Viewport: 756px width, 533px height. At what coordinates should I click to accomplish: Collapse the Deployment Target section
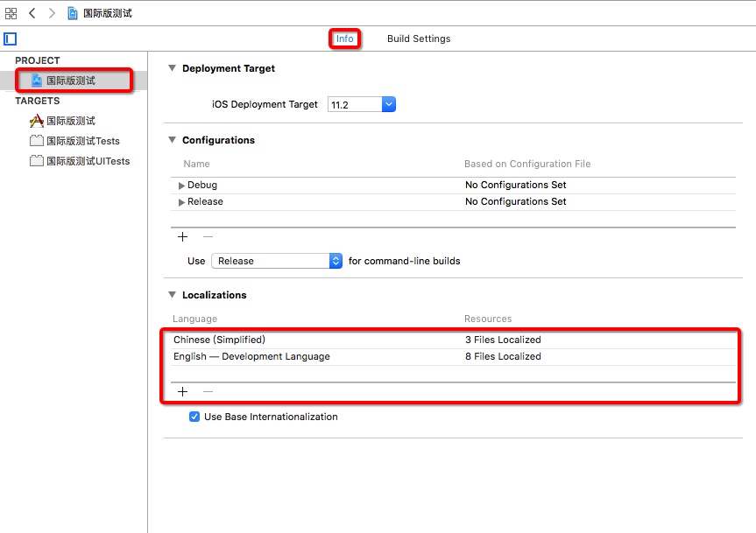click(x=172, y=68)
